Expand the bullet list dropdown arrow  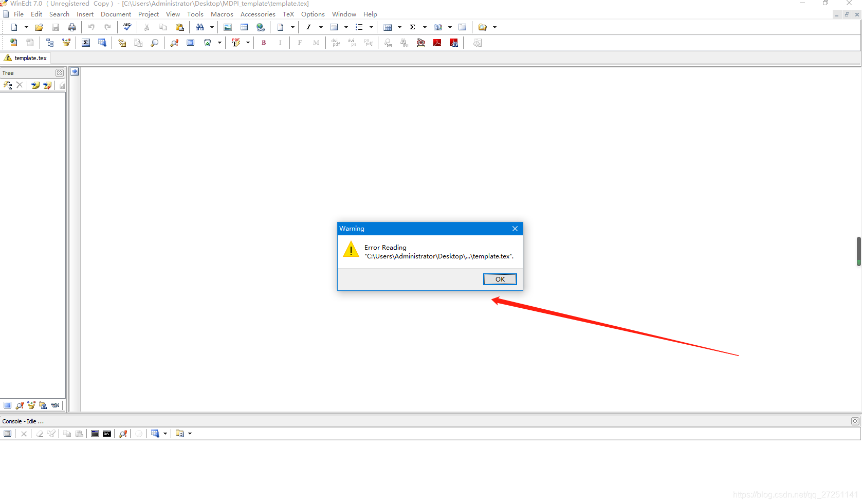point(371,27)
